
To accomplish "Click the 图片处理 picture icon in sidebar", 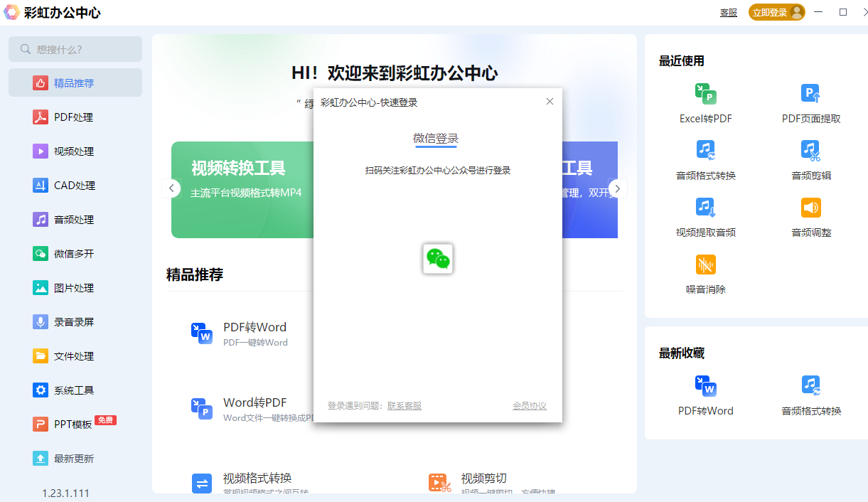I will click(41, 287).
